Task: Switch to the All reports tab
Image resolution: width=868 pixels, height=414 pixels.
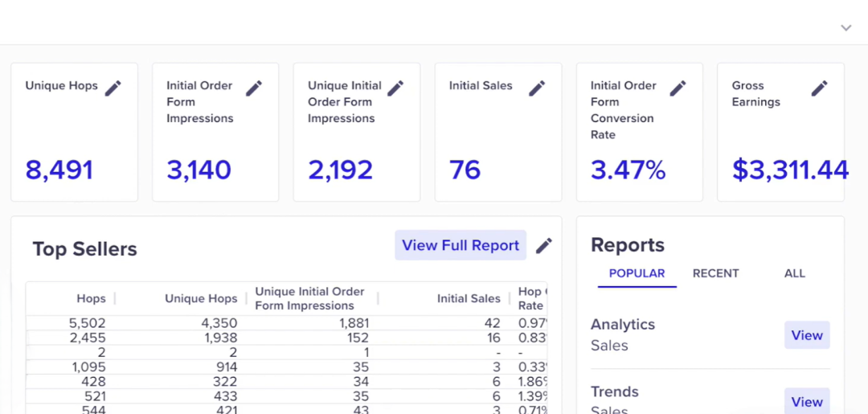Action: 794,273
